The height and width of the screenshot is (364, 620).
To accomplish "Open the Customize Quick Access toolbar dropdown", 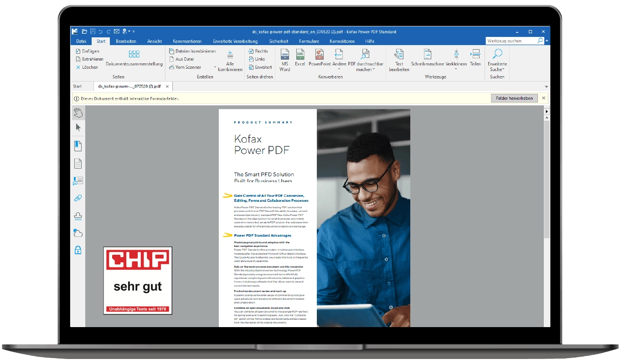I will [134, 31].
